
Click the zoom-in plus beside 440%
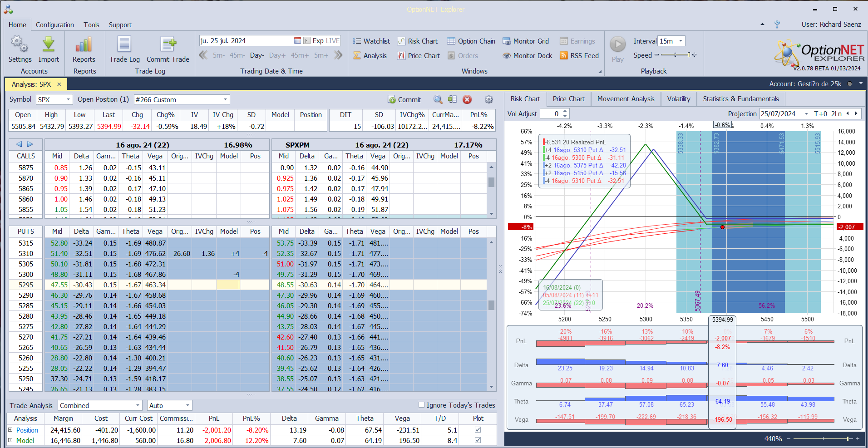(x=858, y=439)
